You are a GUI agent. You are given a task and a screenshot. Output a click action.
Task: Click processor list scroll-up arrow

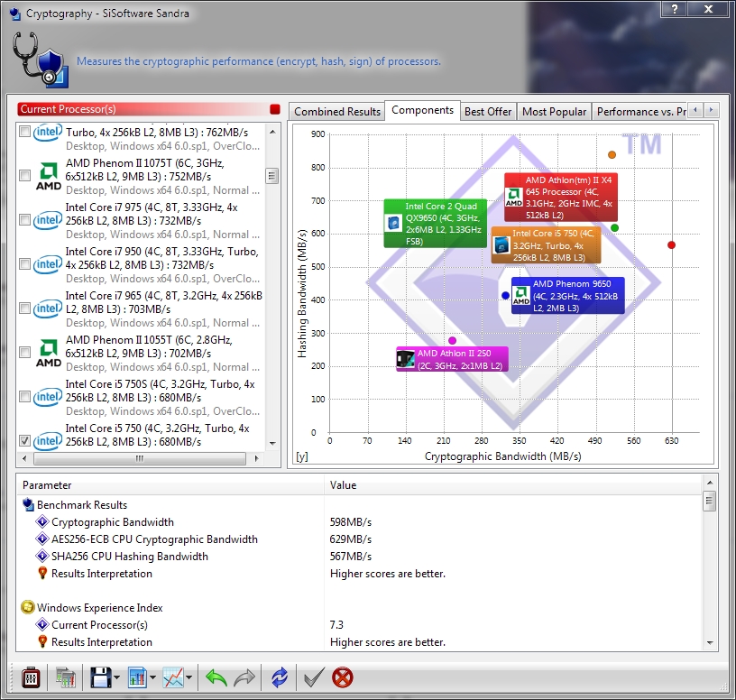pyautogui.click(x=272, y=132)
